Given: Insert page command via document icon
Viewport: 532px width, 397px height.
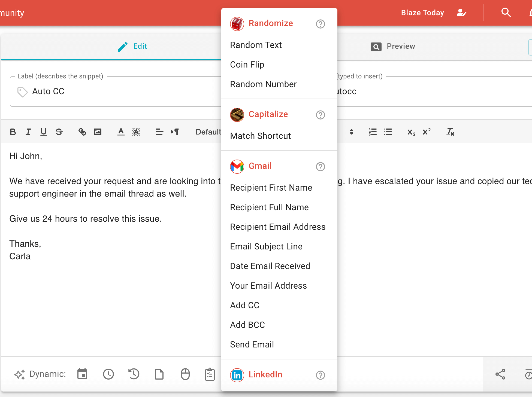Looking at the screenshot, I should 159,374.
